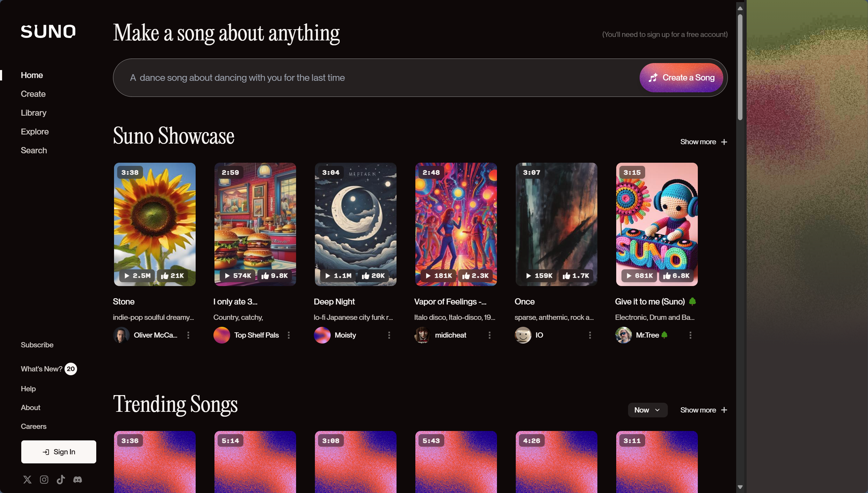Expand Show more for Suno Showcase
The image size is (868, 493).
(704, 142)
